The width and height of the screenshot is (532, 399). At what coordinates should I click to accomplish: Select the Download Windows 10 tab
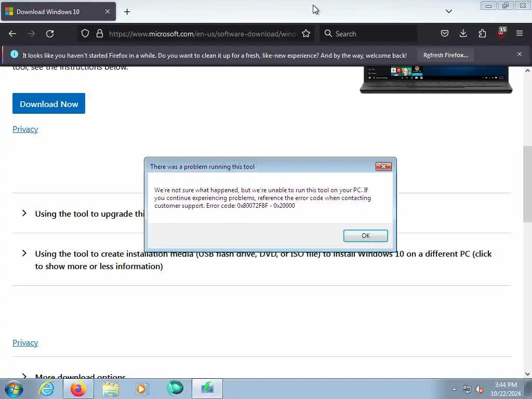[x=58, y=11]
